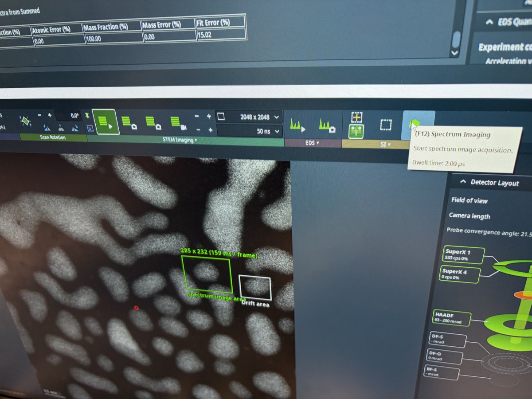Click the Fit Error (%) column header
The width and height of the screenshot is (532, 399).
coord(214,22)
